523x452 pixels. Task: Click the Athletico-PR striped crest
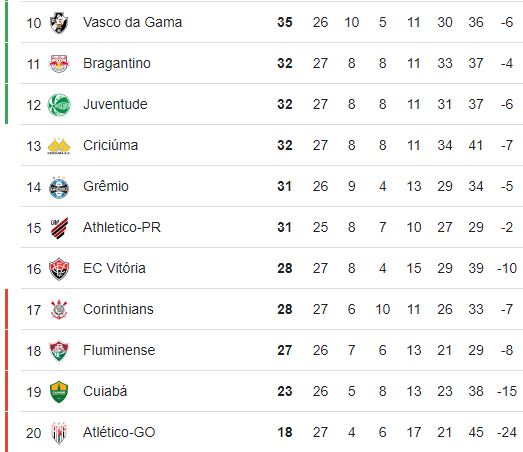(59, 228)
